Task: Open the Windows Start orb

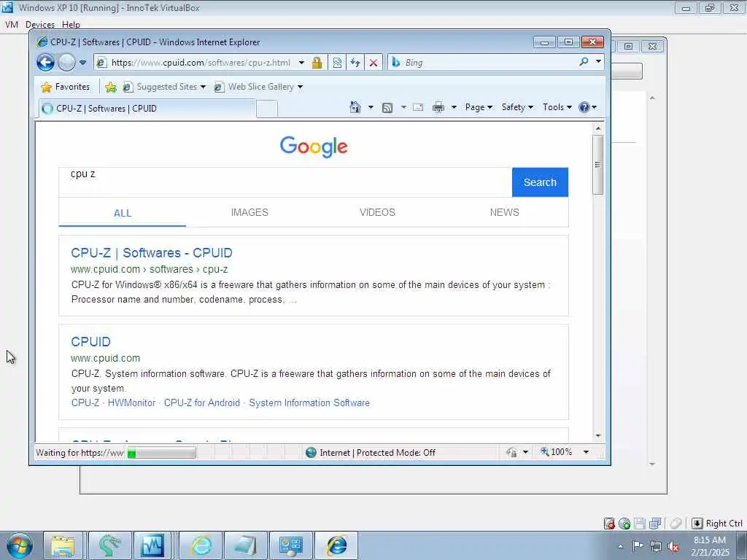Action: [x=20, y=545]
